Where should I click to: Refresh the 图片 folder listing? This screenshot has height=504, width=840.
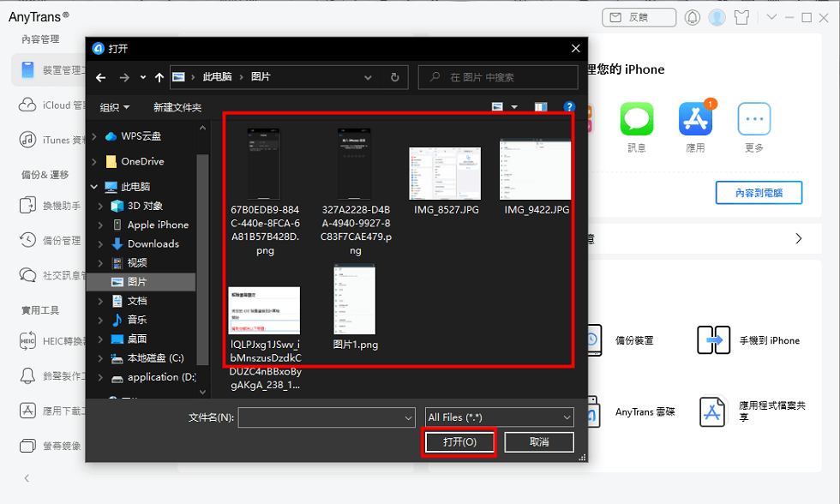click(395, 77)
